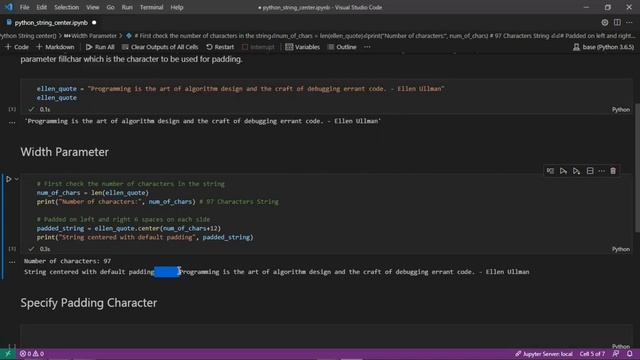Click the num_of_chars = len(ellen_quote) line

93,193
